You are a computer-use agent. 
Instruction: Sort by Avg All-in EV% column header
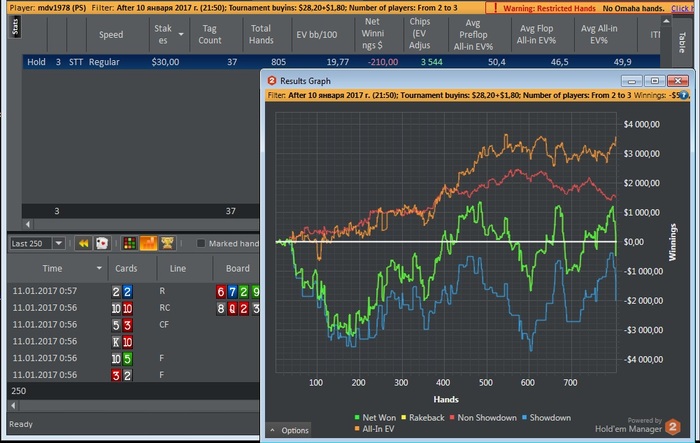pyautogui.click(x=599, y=34)
